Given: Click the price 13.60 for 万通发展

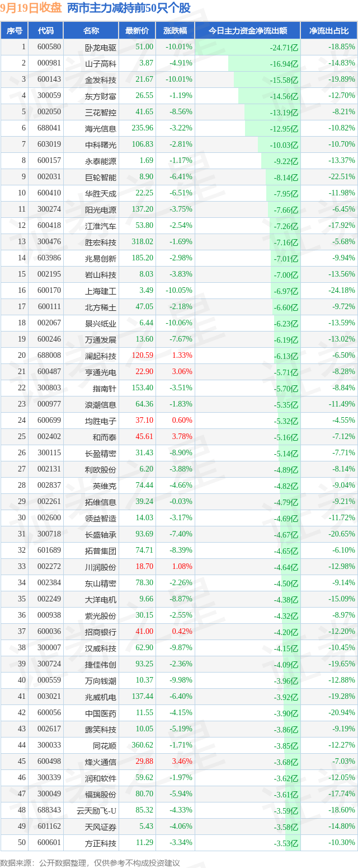Looking at the screenshot, I should click(144, 339).
